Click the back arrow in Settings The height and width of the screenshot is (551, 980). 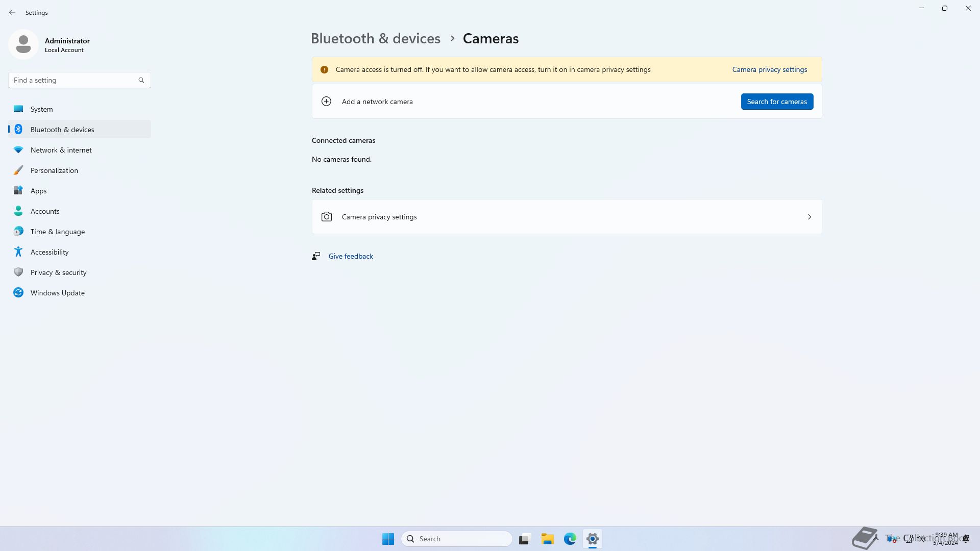(12, 12)
